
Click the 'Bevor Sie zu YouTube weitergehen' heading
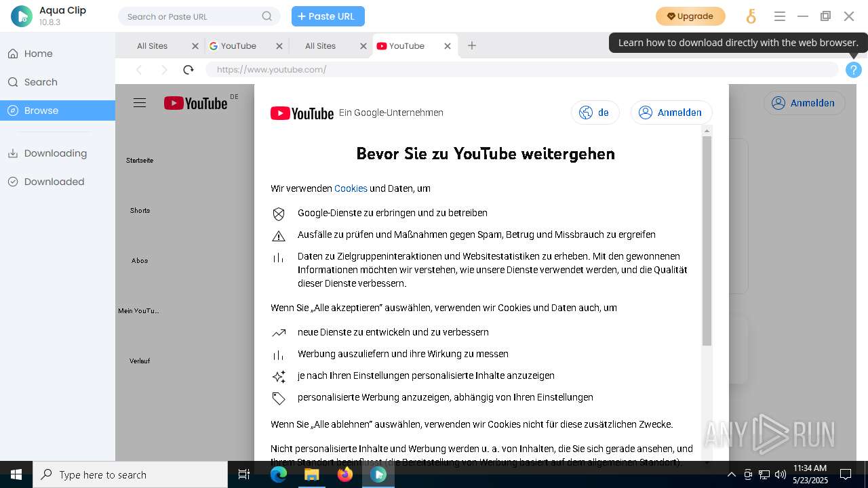coord(486,154)
